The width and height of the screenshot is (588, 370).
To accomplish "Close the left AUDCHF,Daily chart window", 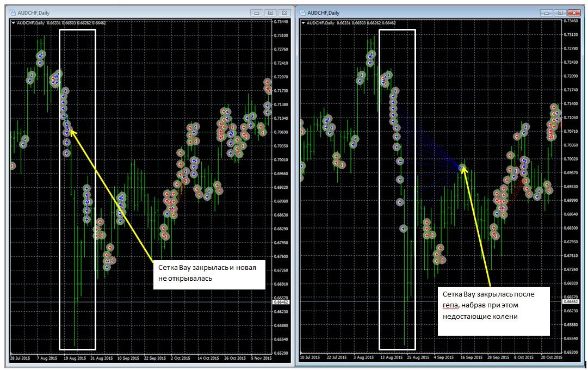I will click(x=284, y=13).
